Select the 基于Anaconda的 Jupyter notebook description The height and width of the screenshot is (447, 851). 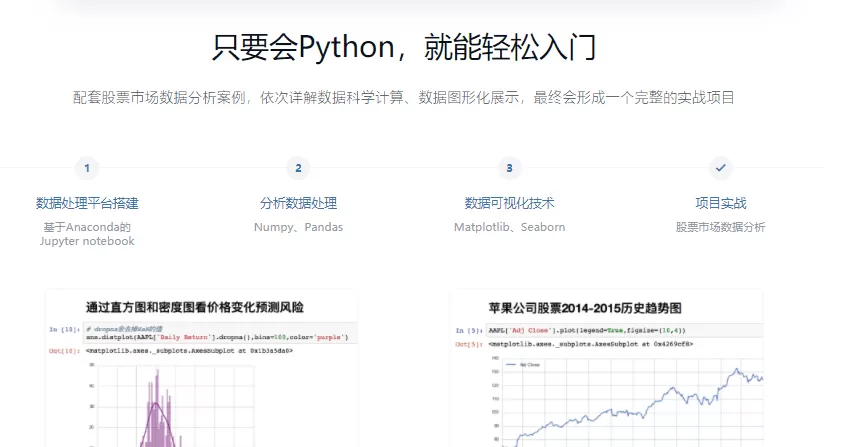(87, 234)
